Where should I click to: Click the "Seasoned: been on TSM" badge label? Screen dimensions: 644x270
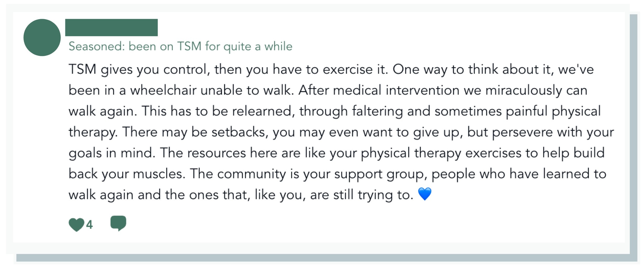pos(180,46)
